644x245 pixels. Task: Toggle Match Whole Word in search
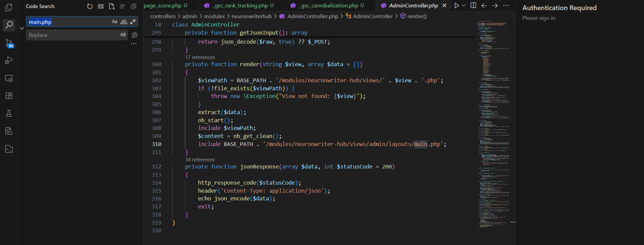pos(124,22)
